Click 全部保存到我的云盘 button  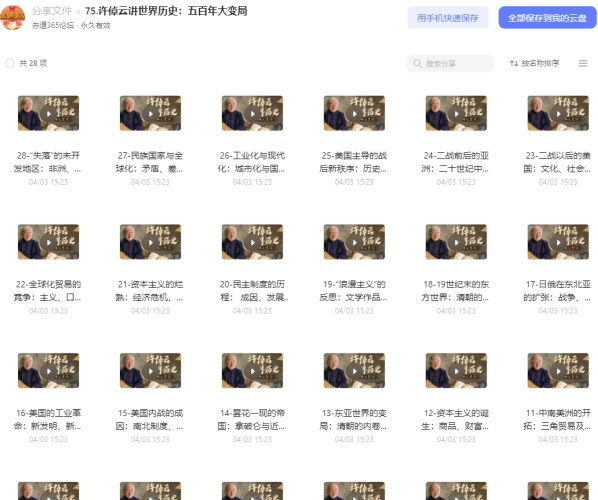coord(547,18)
